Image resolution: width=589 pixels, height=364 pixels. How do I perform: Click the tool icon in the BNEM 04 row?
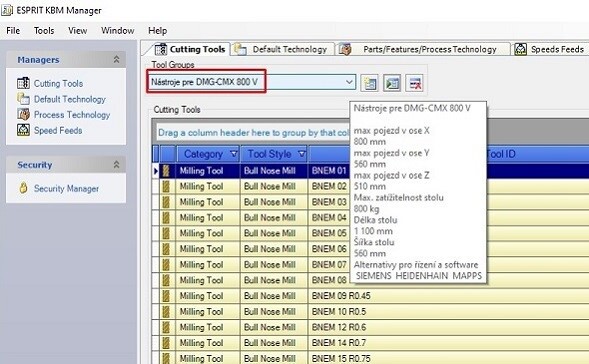tap(166, 218)
